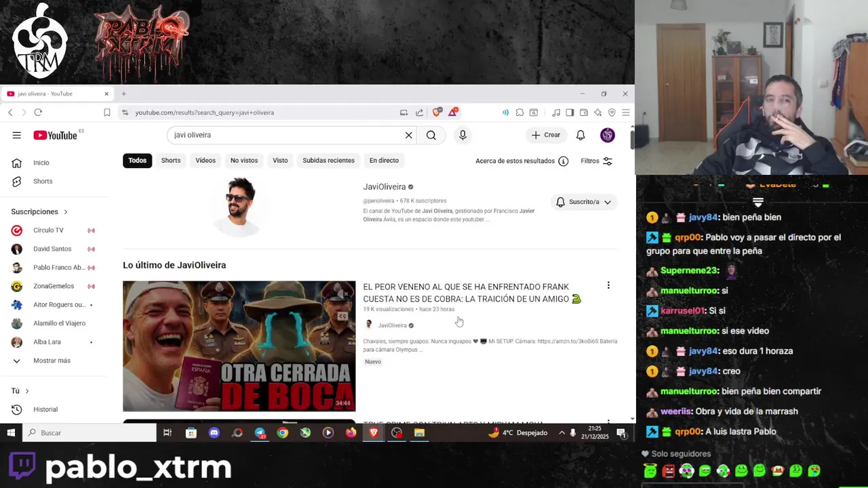Open David Santos subscription
868x488 pixels.
[x=53, y=249]
